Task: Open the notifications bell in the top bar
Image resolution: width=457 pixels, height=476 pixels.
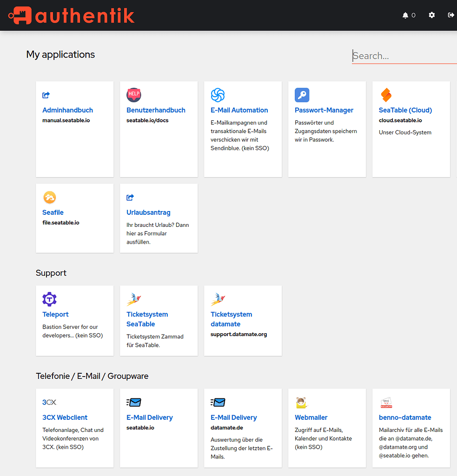Action: 405,15
